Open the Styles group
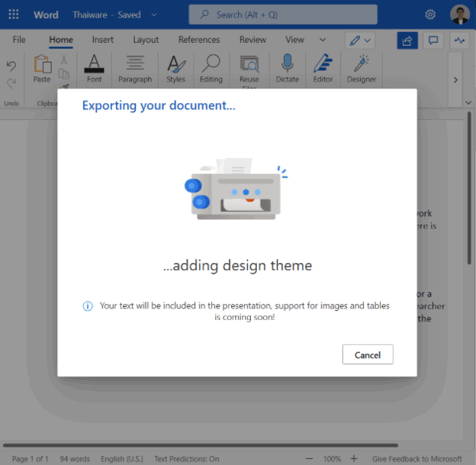The width and height of the screenshot is (476, 465). pos(175,69)
